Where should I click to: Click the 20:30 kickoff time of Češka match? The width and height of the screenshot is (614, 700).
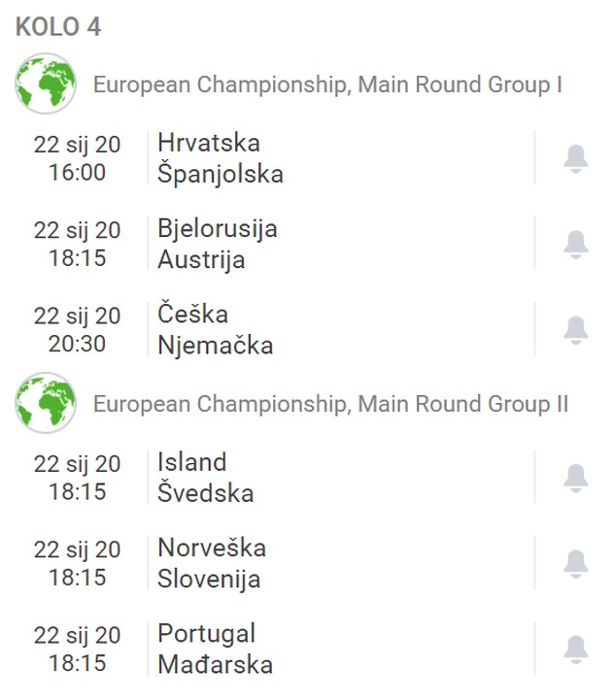pyautogui.click(x=77, y=344)
